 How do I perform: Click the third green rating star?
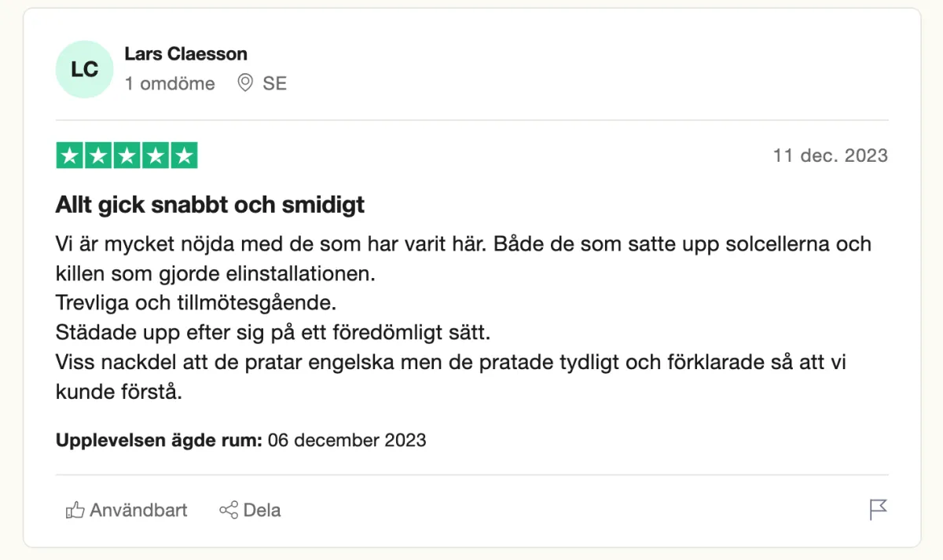[x=127, y=156]
